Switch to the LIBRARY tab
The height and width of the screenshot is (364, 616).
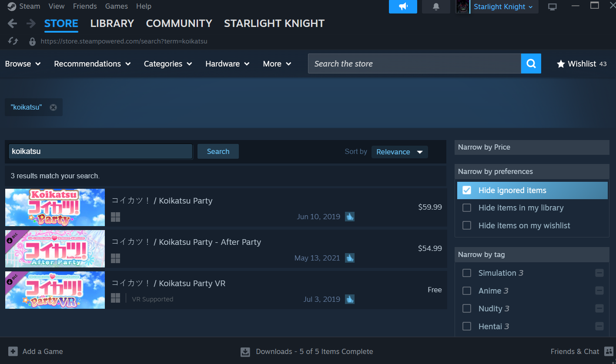pos(112,23)
